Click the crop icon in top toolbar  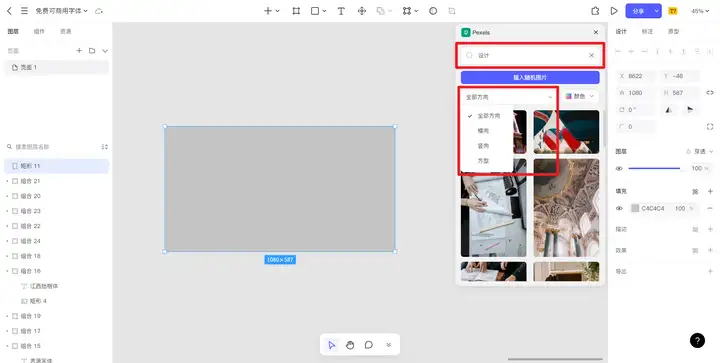(x=452, y=11)
